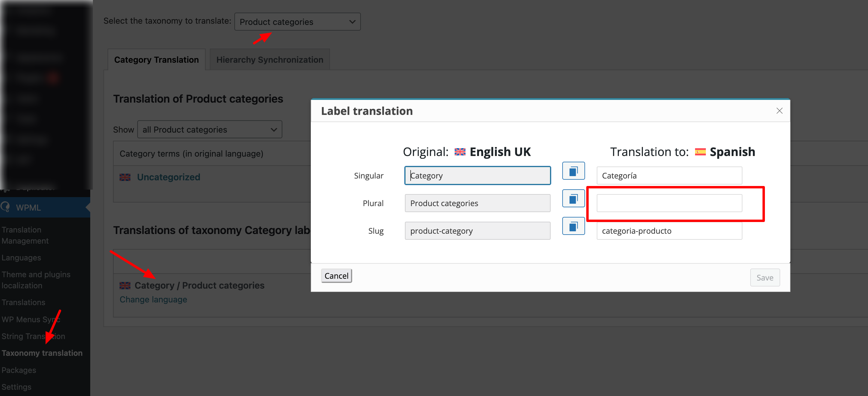Click the Save button
This screenshot has height=396, width=868.
(765, 277)
